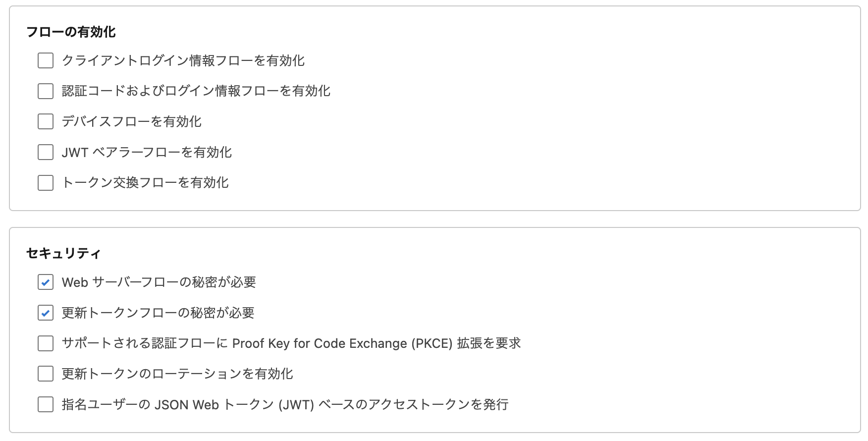Click the JWT ベアラーフローを有効化 label
The image size is (868, 441).
coord(147,152)
